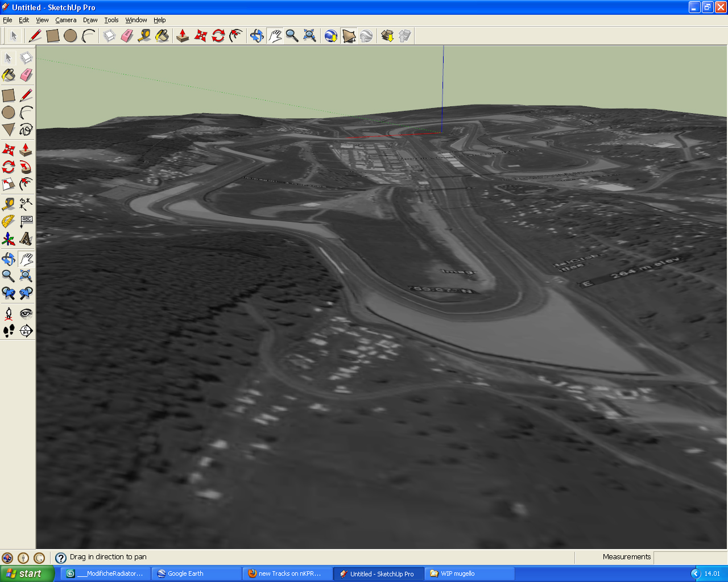The image size is (728, 582).
Task: Choose the Section Plane tool
Action: tap(26, 331)
